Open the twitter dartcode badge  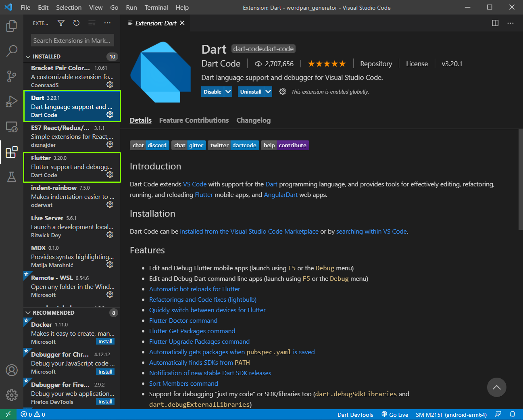point(233,145)
